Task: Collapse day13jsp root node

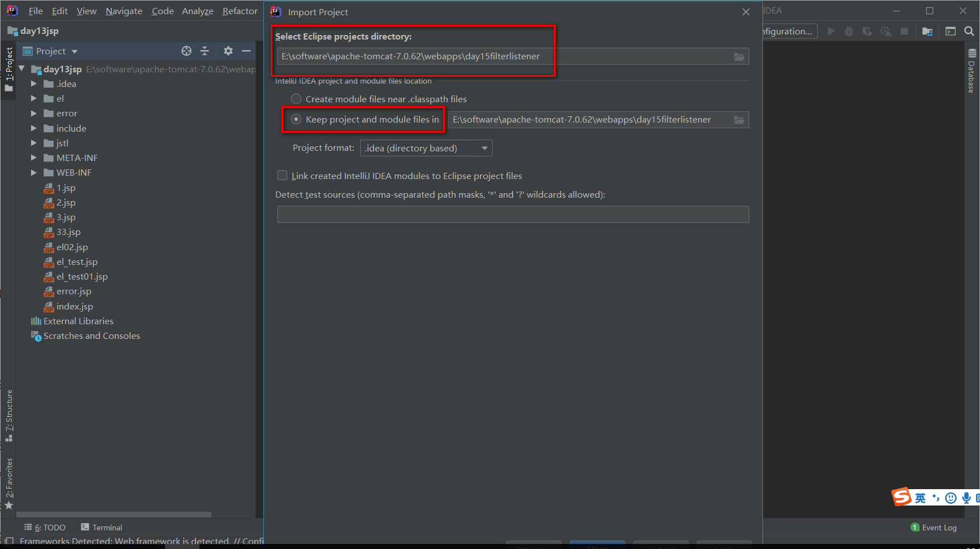Action: click(21, 69)
